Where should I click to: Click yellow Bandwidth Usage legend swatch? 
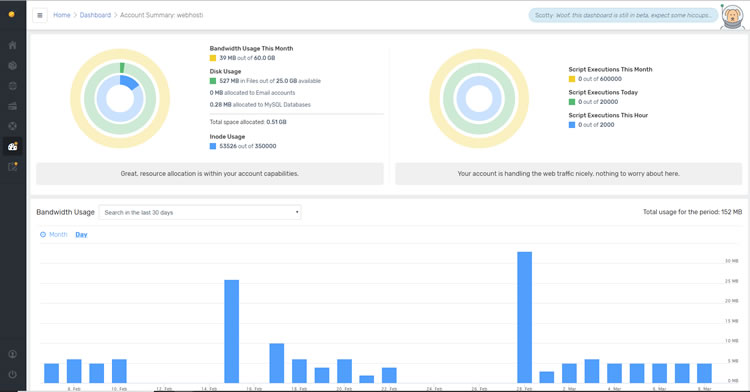[x=213, y=58]
